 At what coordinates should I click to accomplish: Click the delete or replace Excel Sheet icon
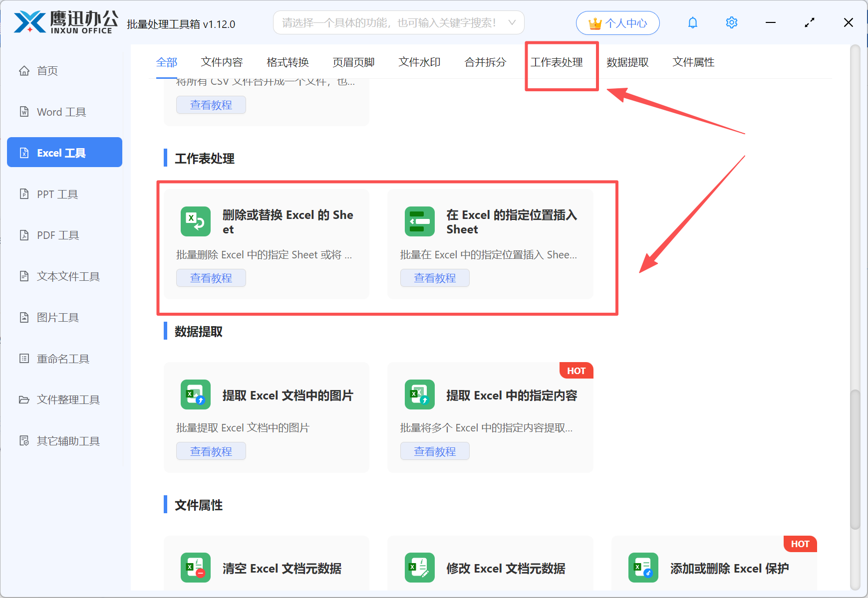pos(195,221)
